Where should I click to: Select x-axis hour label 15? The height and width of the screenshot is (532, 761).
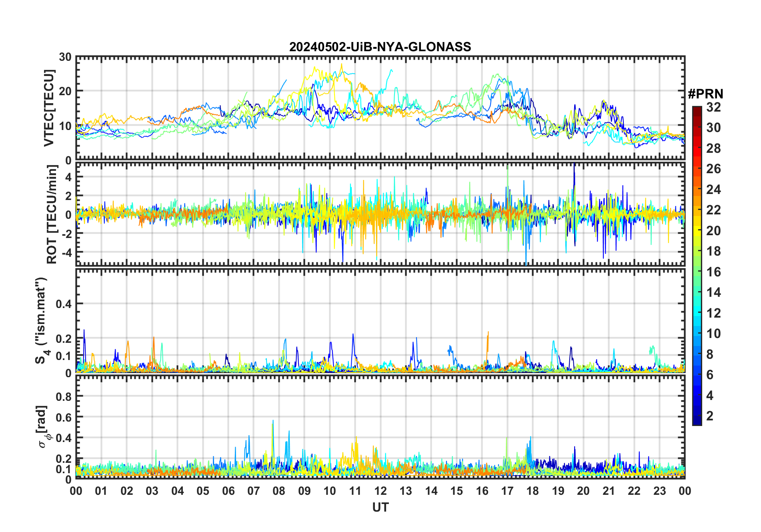[x=457, y=491]
